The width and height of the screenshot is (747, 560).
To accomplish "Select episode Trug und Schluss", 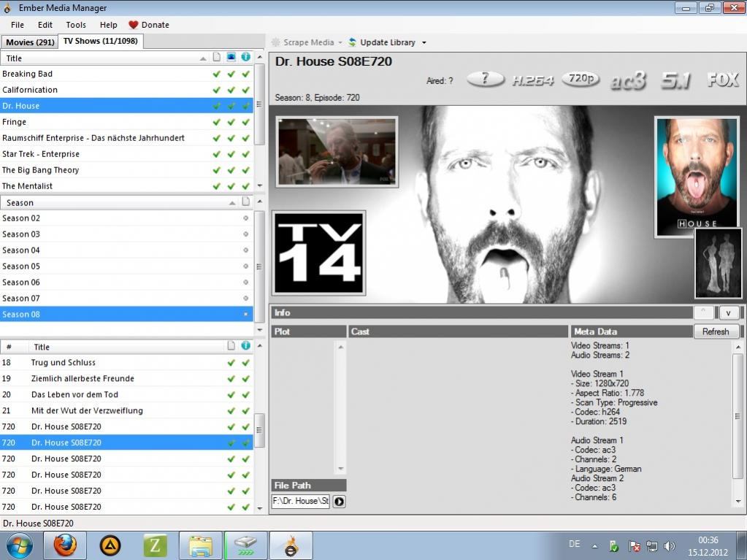I will 127,362.
